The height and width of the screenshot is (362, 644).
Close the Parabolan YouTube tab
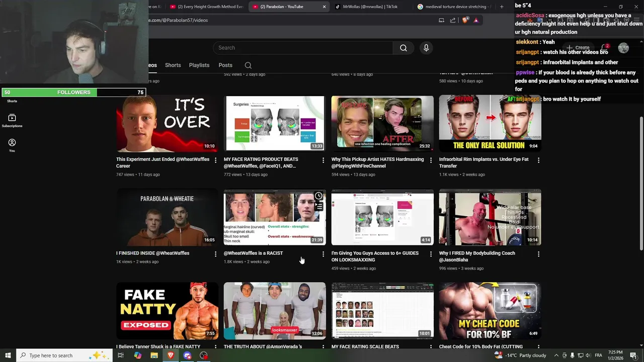click(324, 7)
